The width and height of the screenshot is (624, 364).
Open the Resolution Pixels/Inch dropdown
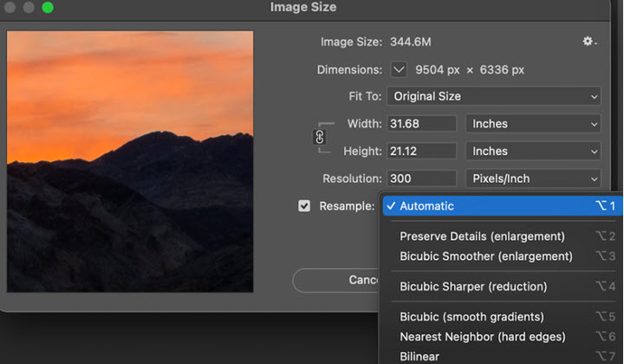[533, 179]
